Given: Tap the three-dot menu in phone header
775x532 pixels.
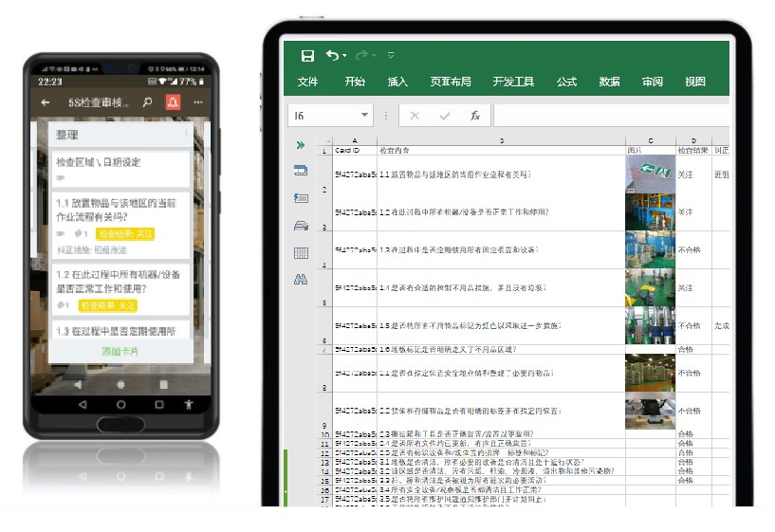Looking at the screenshot, I should [x=198, y=102].
